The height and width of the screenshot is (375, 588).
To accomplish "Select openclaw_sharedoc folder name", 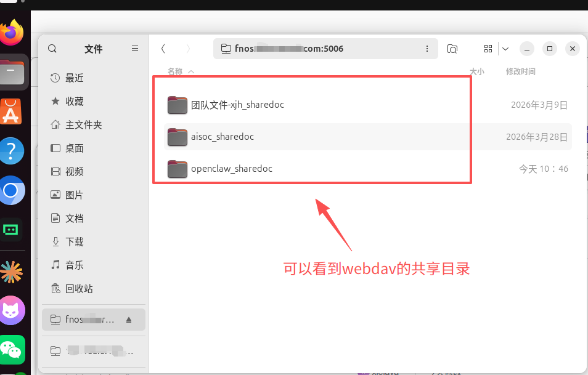I will (x=232, y=169).
